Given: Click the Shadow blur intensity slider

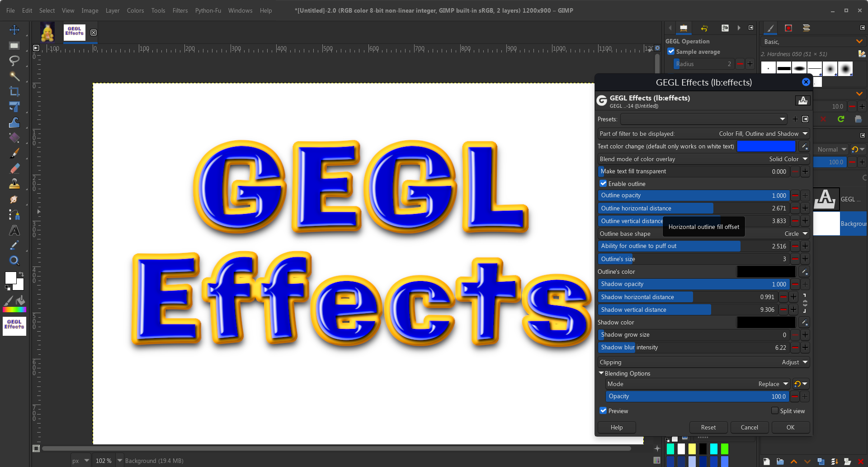Looking at the screenshot, I should [693, 348].
